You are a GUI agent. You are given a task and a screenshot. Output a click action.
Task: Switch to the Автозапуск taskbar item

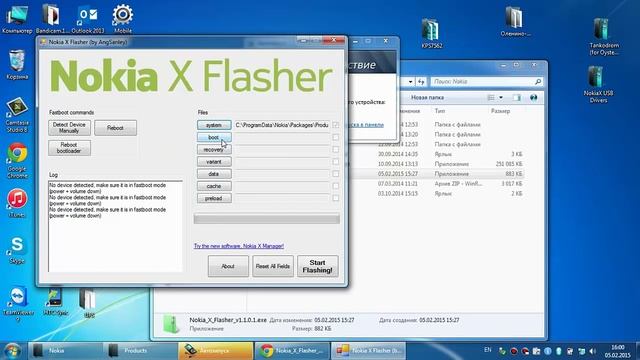[x=216, y=351]
